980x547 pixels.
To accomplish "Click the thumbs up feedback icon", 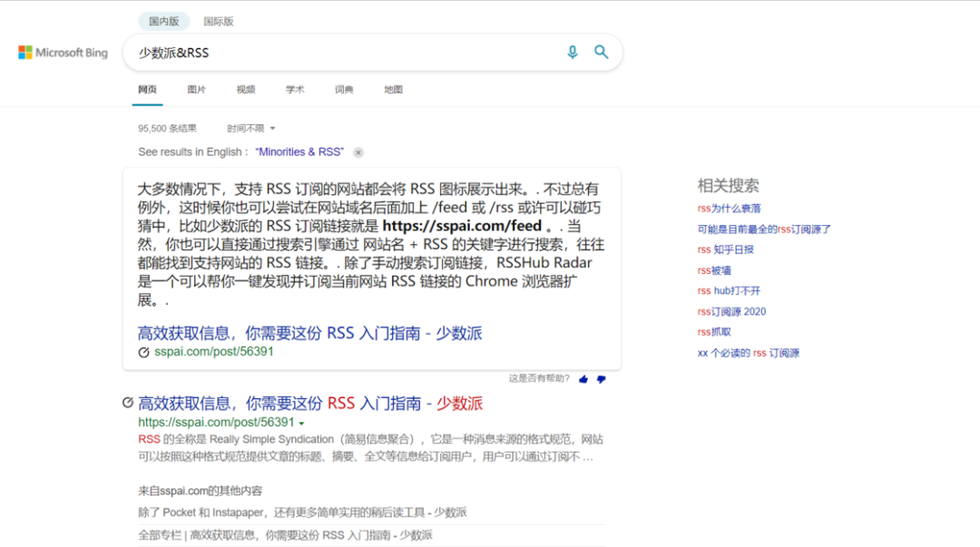I will pyautogui.click(x=583, y=379).
